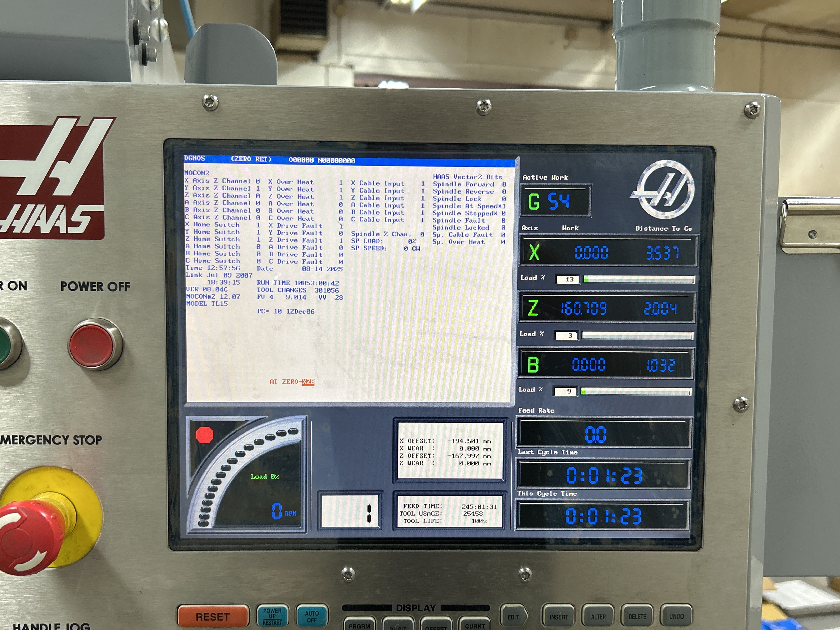Click the Spindle At Speed bit row
840x630 pixels.
click(469, 206)
